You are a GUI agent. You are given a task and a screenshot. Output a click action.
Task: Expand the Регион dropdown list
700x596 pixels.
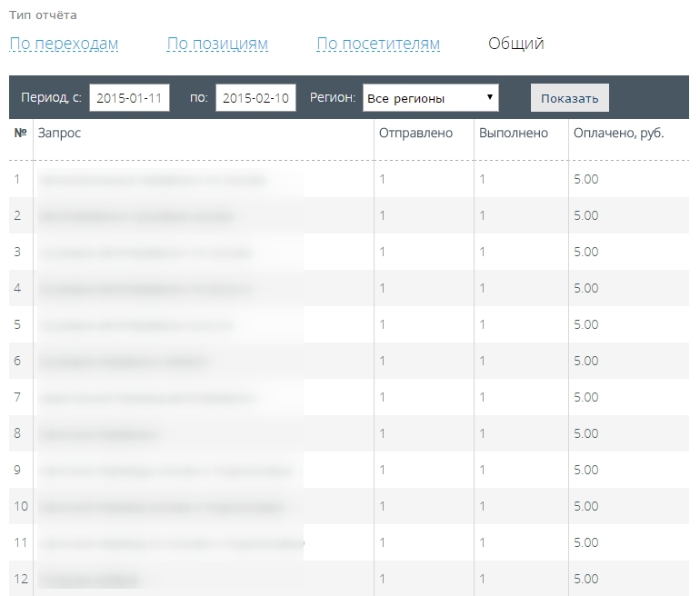(x=430, y=98)
